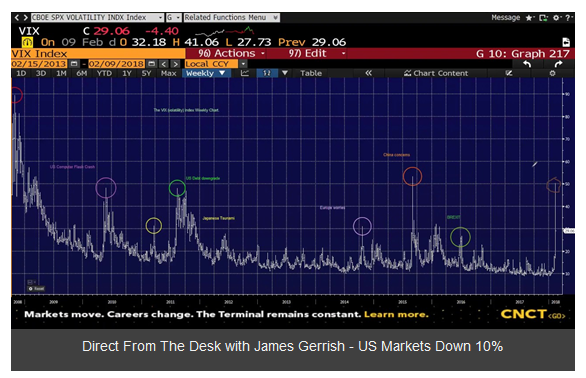Click the high price value 41.06

201,42
